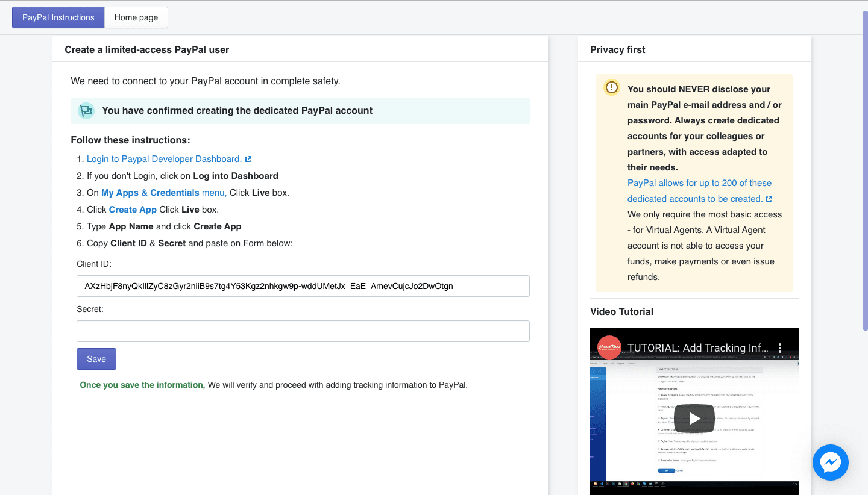Open link about 200 dedicated PayPal accounts
868x495 pixels.
tap(699, 183)
